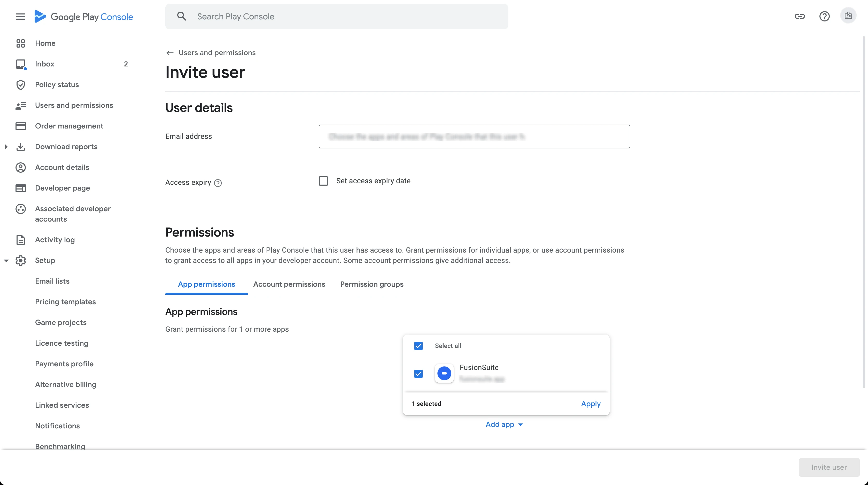Viewport: 868px width, 485px height.
Task: Click the Email address input field
Action: tap(474, 137)
